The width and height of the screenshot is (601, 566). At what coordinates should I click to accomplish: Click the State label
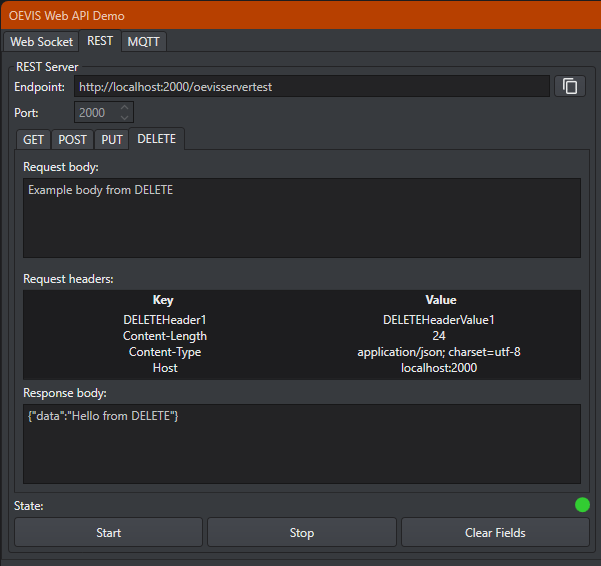tap(29, 506)
